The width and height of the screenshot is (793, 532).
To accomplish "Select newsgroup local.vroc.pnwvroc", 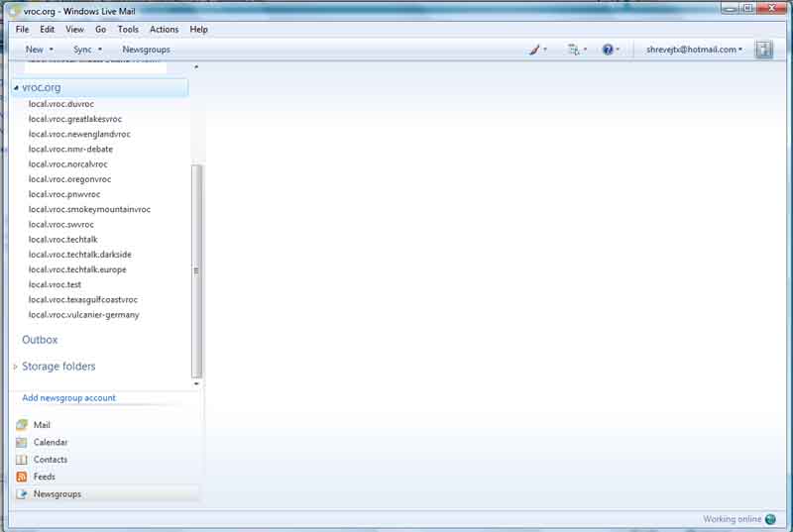I will [64, 194].
